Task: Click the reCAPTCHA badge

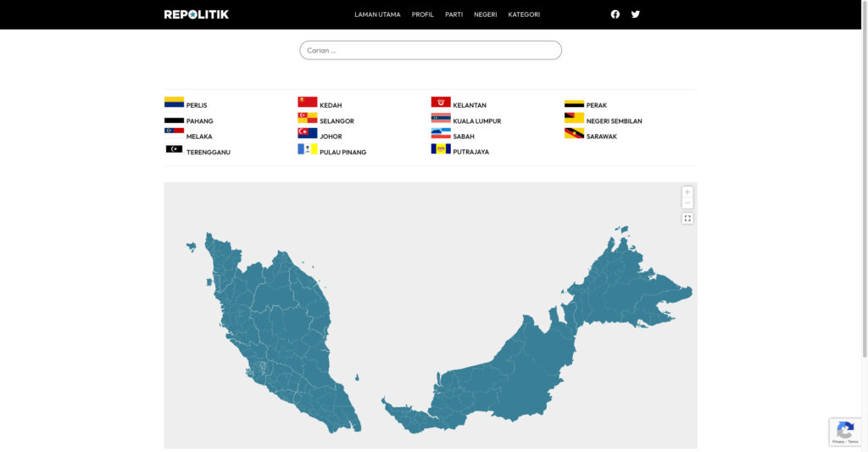Action: (x=844, y=432)
